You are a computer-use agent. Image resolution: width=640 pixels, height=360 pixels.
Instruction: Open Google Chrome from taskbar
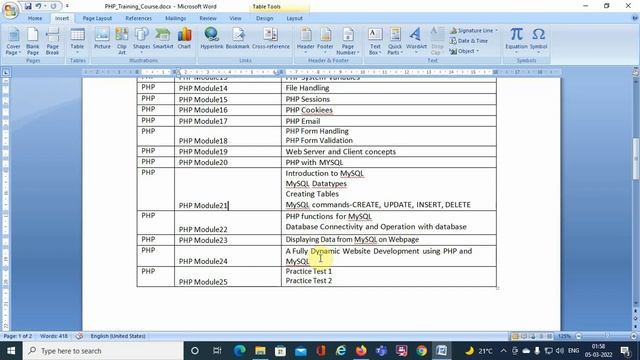[x=422, y=351]
